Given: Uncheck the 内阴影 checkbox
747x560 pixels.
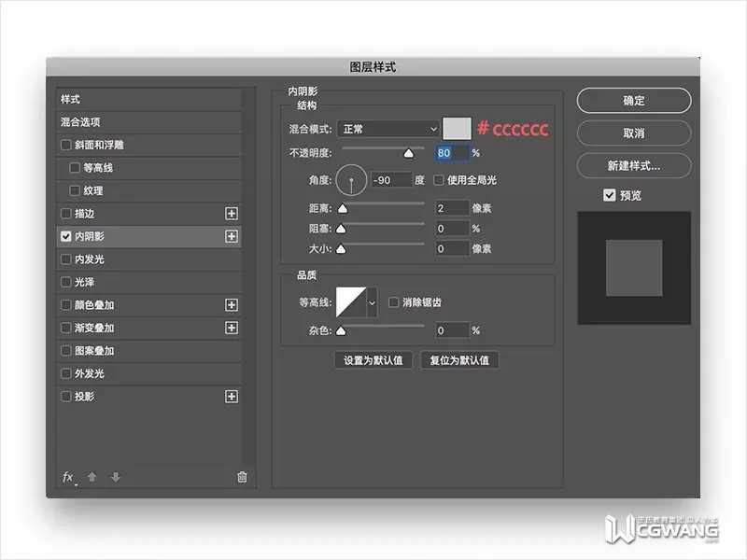Looking at the screenshot, I should coord(65,236).
